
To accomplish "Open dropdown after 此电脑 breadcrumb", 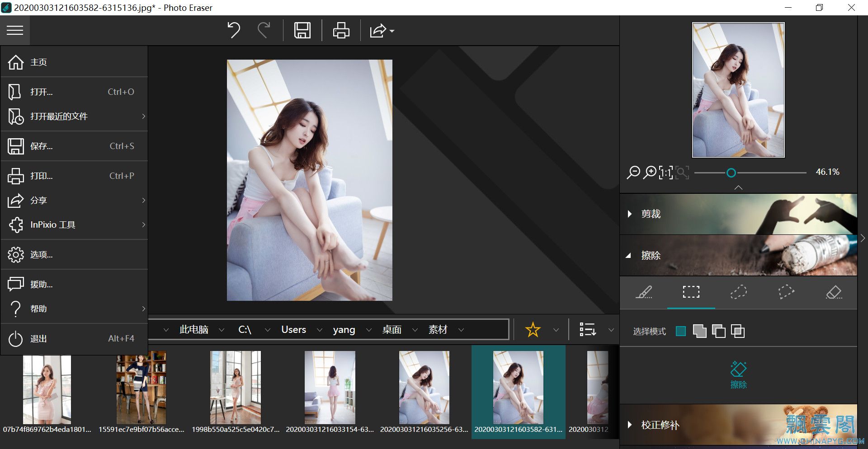I will 222,330.
